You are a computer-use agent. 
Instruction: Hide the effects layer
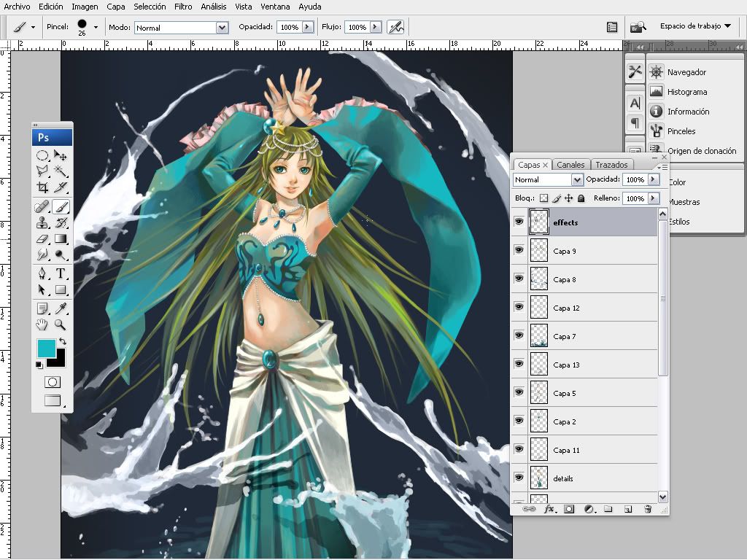pyautogui.click(x=519, y=222)
